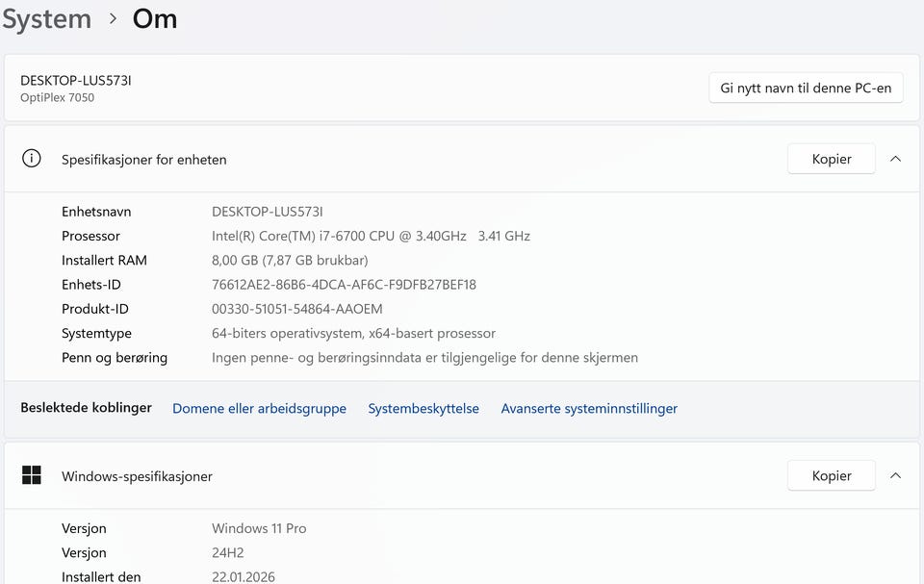The image size is (924, 584).
Task: Click the Systemtype label
Action: click(x=96, y=334)
